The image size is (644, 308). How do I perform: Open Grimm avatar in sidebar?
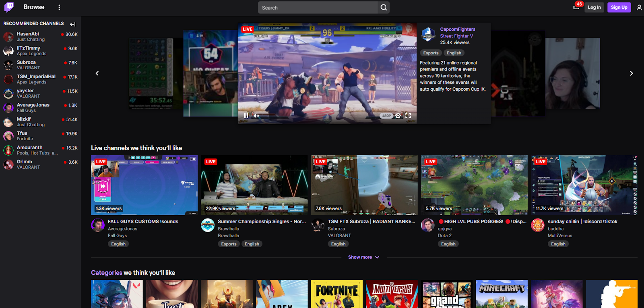click(x=8, y=164)
